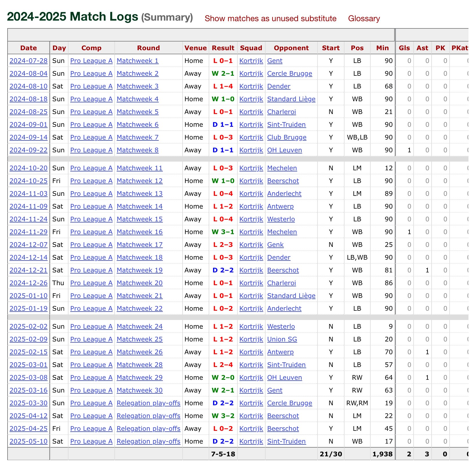Sort table by Opponent column header
476x463 pixels.
pos(291,48)
